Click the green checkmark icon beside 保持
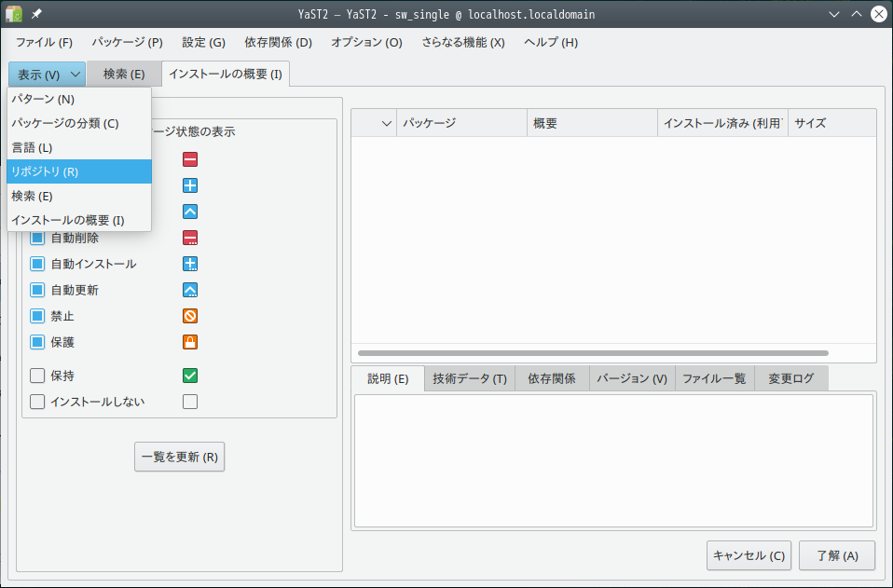 click(x=190, y=376)
